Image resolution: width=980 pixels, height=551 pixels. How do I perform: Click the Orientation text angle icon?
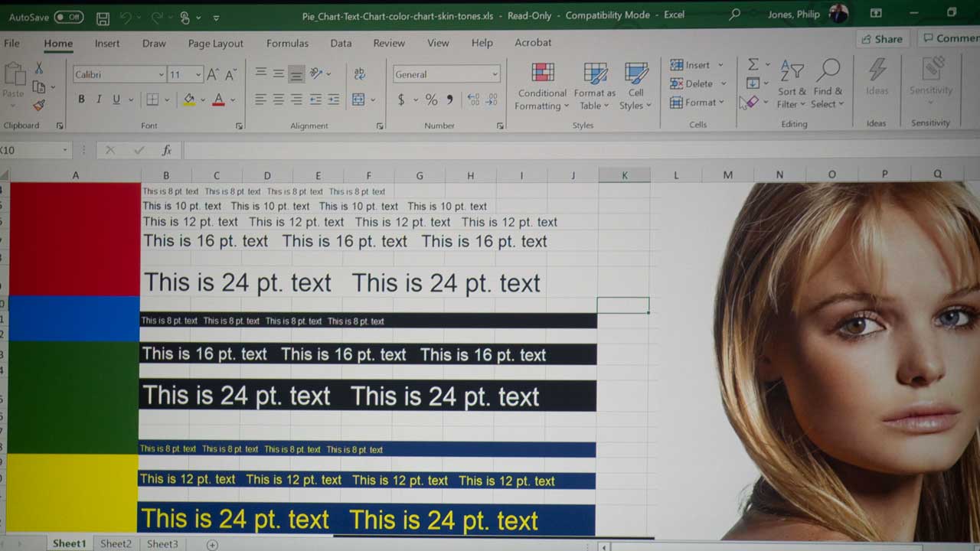[318, 73]
